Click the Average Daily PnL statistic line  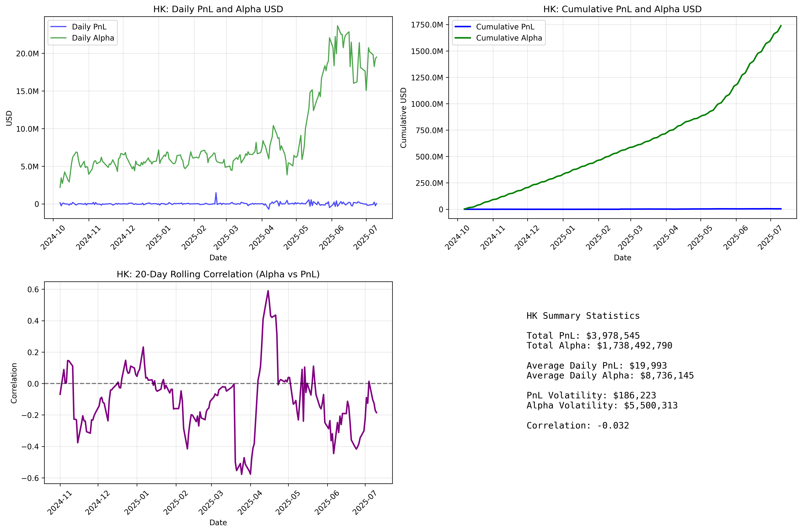click(596, 366)
